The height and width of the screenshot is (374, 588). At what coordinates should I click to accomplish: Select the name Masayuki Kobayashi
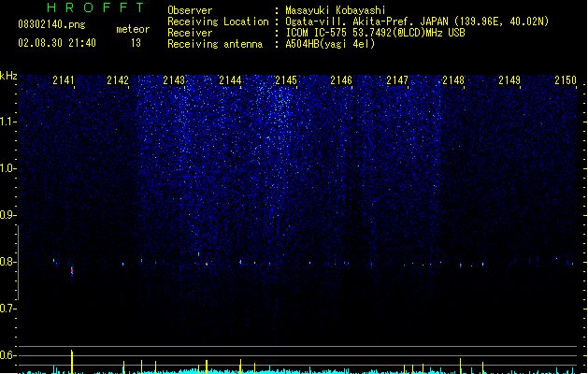[336, 10]
